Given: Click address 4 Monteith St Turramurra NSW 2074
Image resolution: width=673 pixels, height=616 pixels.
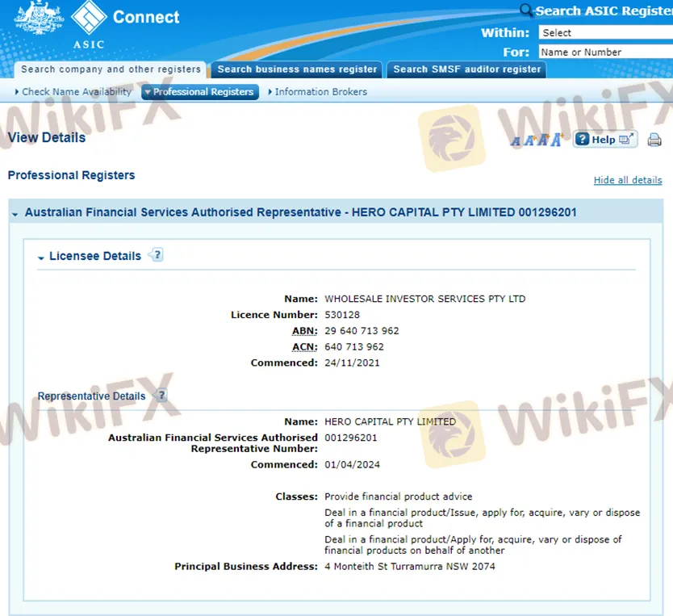Looking at the screenshot, I should click(410, 567).
